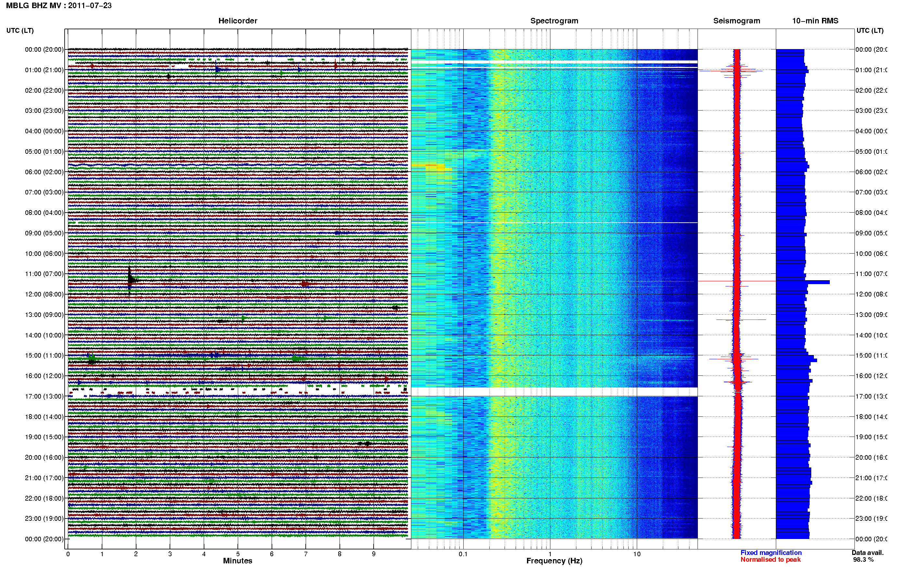This screenshot has width=924, height=578.
Task: Click the '09:00 (05:00)' left time label
Action: tap(44, 233)
